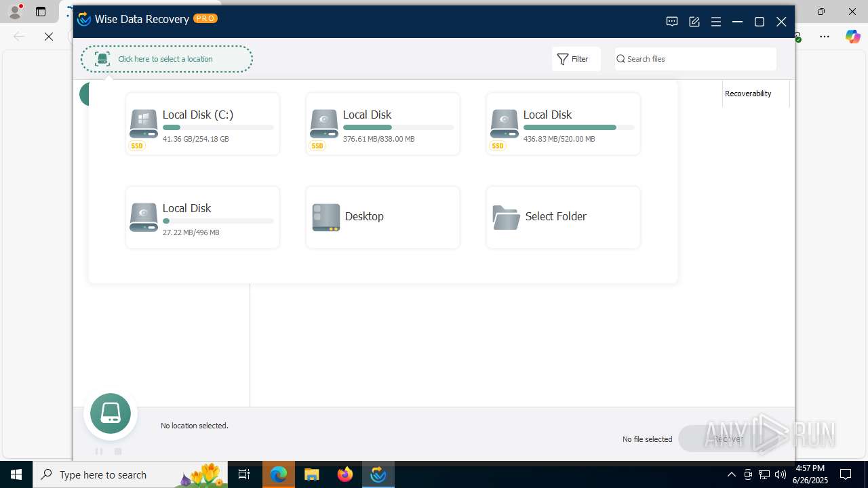
Task: Open Microsoft Edge from taskbar
Action: tap(279, 474)
